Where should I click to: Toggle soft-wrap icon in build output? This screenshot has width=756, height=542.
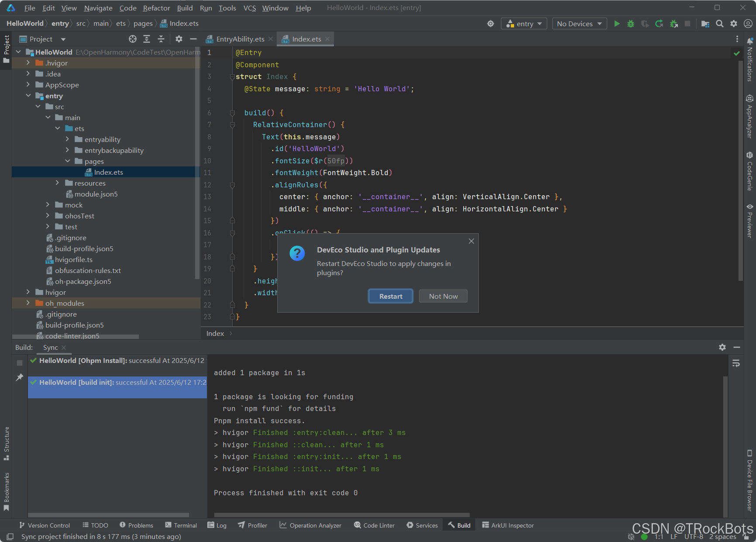click(x=736, y=363)
